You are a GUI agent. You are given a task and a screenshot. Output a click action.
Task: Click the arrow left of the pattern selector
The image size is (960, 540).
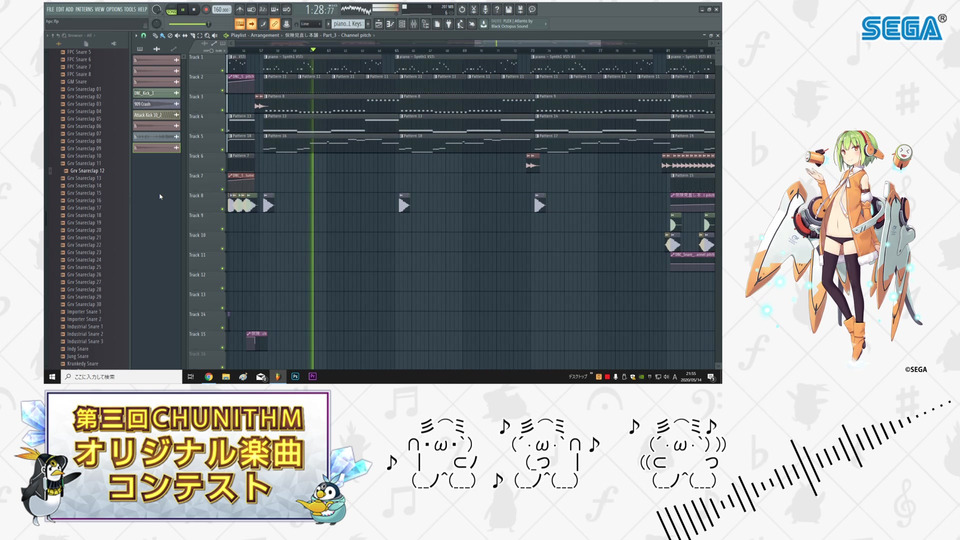coord(328,24)
